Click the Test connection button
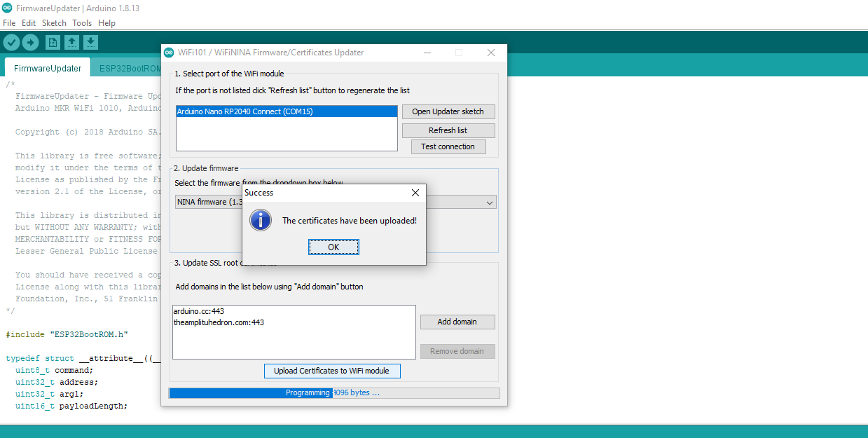This screenshot has height=438, width=868. pyautogui.click(x=448, y=146)
